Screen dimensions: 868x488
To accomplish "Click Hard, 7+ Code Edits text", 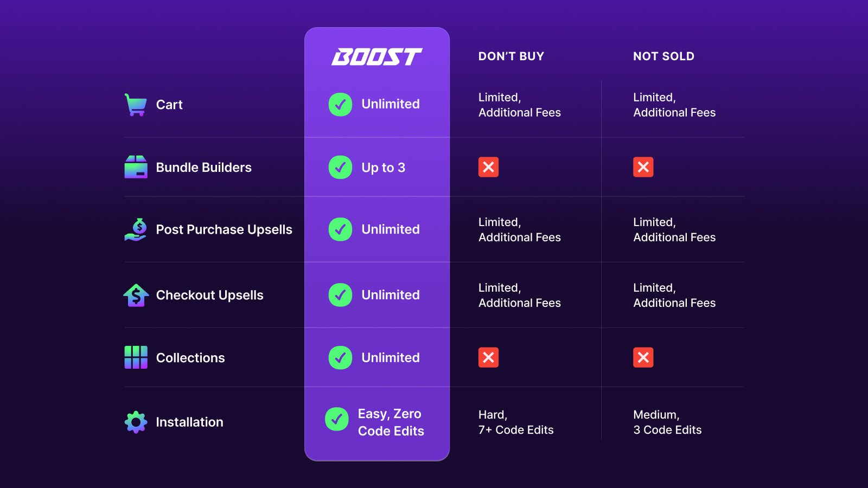I will (516, 422).
